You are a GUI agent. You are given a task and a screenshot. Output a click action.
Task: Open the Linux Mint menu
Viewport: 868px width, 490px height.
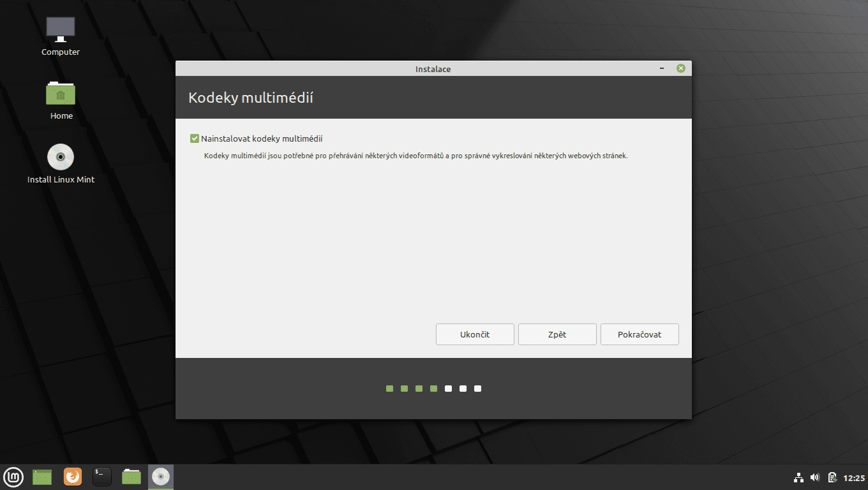13,477
